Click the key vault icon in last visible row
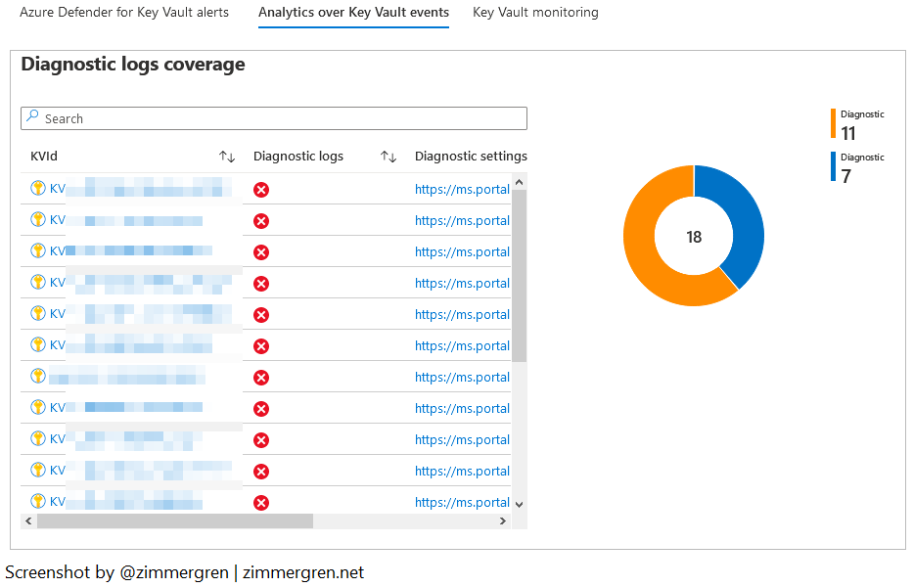Screen dimensions: 913x588 pos(38,501)
